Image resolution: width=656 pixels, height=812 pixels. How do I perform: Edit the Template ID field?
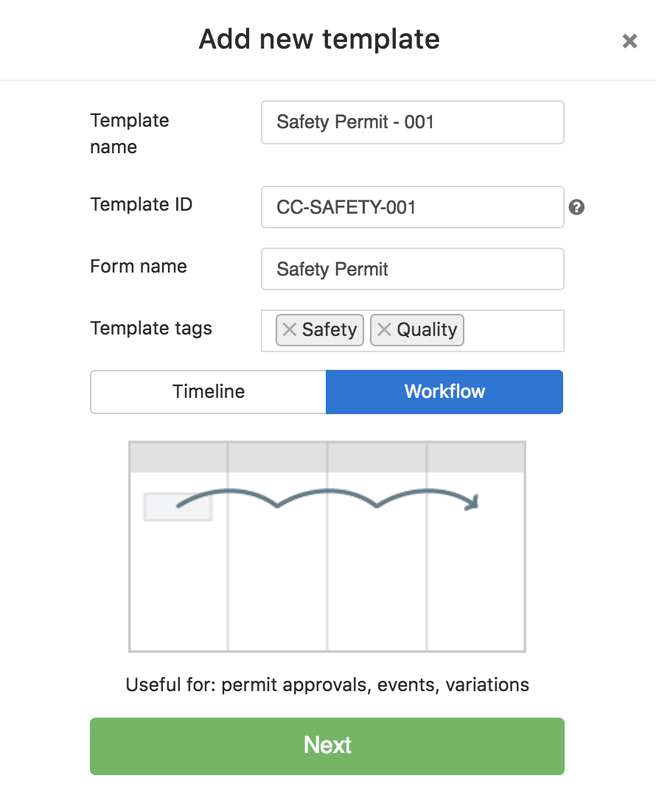(x=413, y=207)
